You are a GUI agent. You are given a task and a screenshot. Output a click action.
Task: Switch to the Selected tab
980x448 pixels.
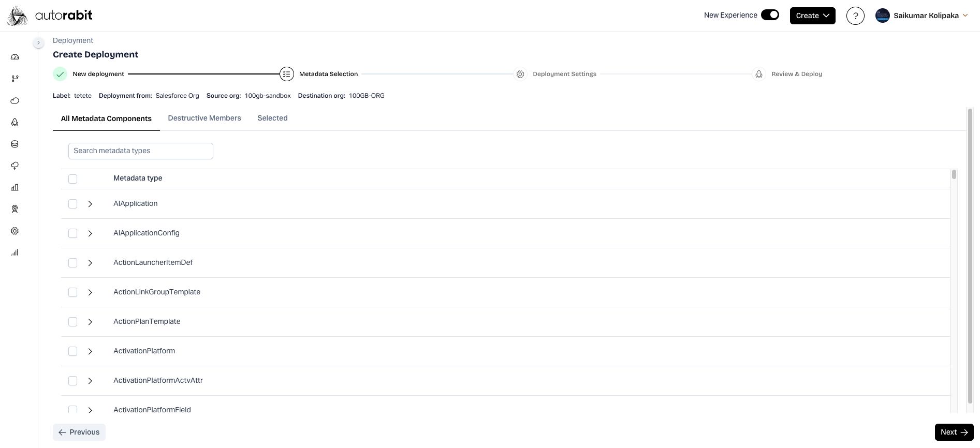[272, 118]
